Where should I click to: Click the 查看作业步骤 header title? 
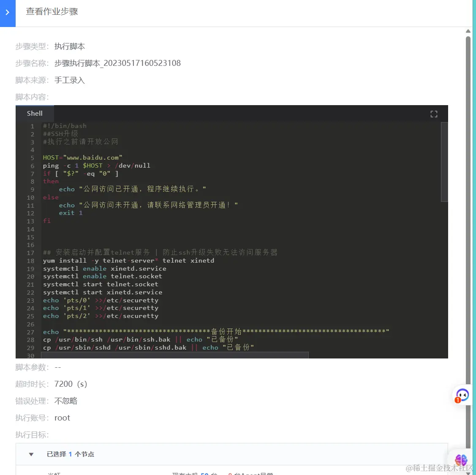(52, 11)
